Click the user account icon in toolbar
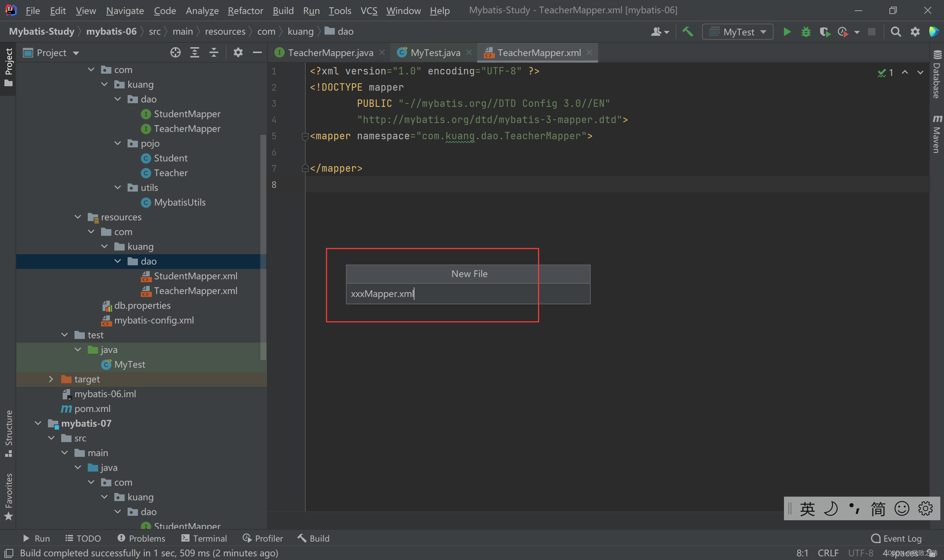The width and height of the screenshot is (944, 560). pyautogui.click(x=660, y=32)
